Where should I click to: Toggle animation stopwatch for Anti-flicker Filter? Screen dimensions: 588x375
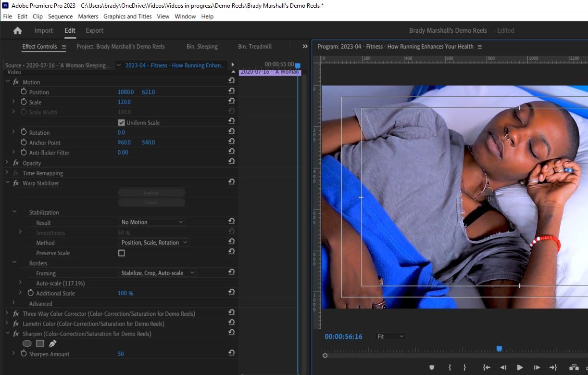click(24, 152)
